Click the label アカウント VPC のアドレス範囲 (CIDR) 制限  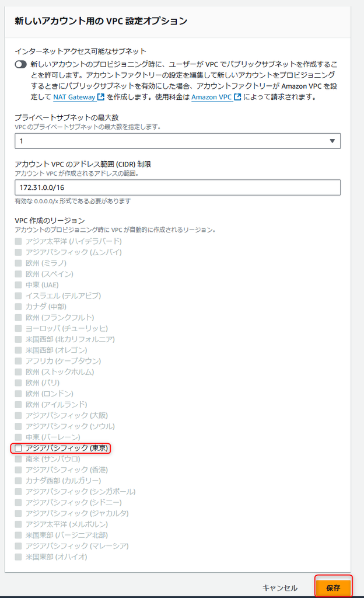click(83, 164)
